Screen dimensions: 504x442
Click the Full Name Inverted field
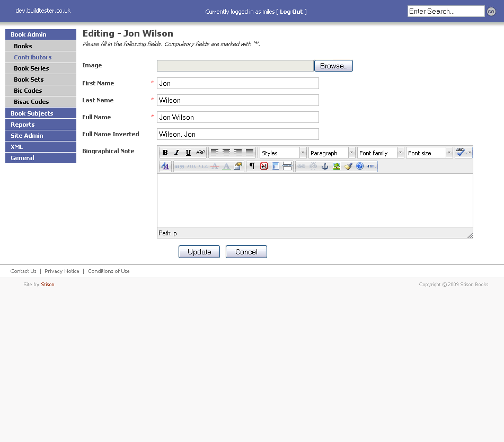coord(238,135)
